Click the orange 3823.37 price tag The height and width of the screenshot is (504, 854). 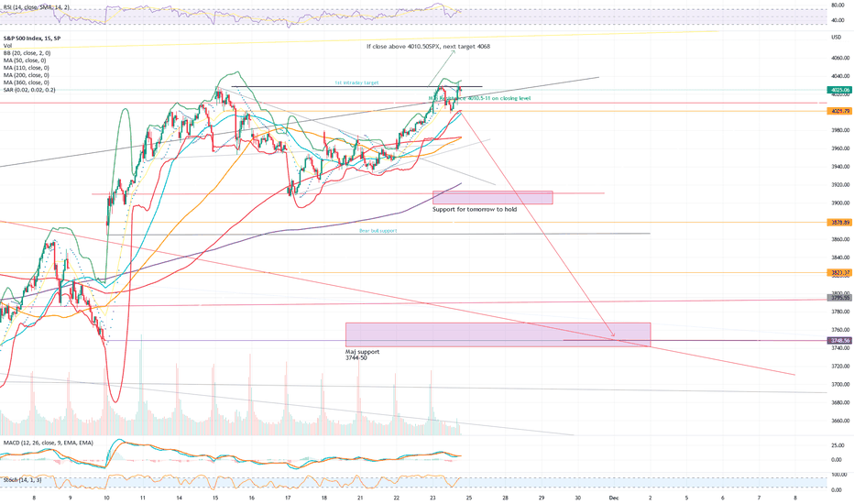tap(838, 272)
